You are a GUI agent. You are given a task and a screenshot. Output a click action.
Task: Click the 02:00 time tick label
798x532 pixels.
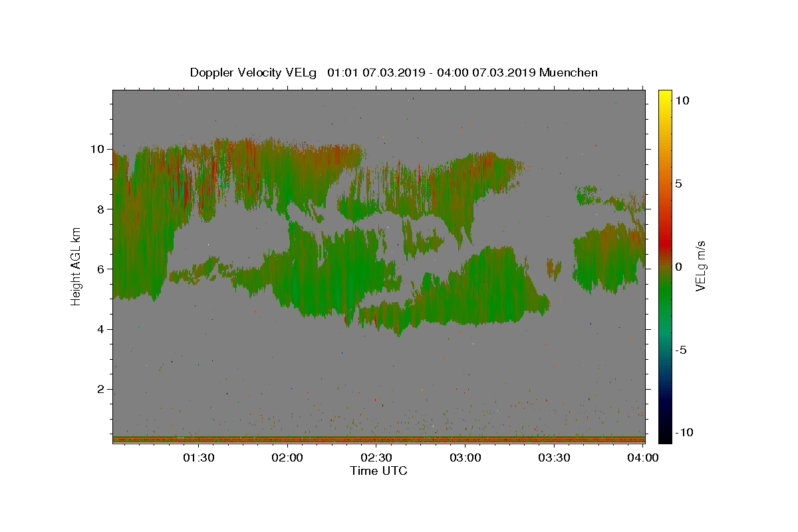288,458
